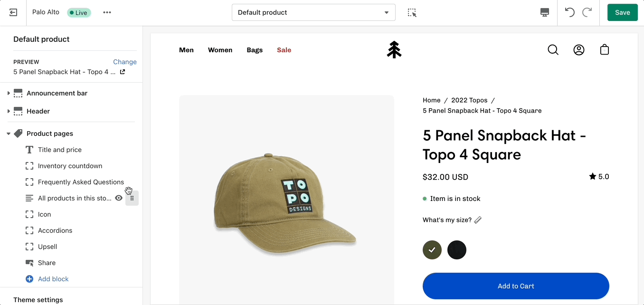Image resolution: width=644 pixels, height=305 pixels.
Task: Collapse the Product pages section
Action: pyautogui.click(x=9, y=133)
